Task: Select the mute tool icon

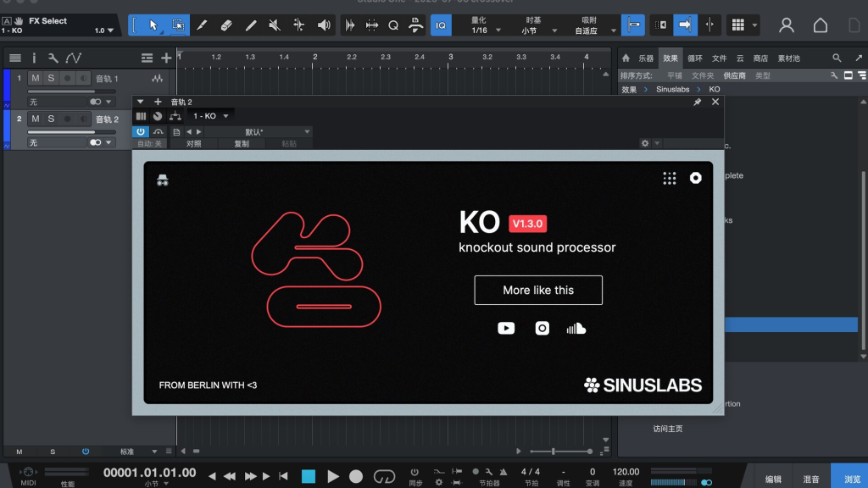Action: (275, 25)
